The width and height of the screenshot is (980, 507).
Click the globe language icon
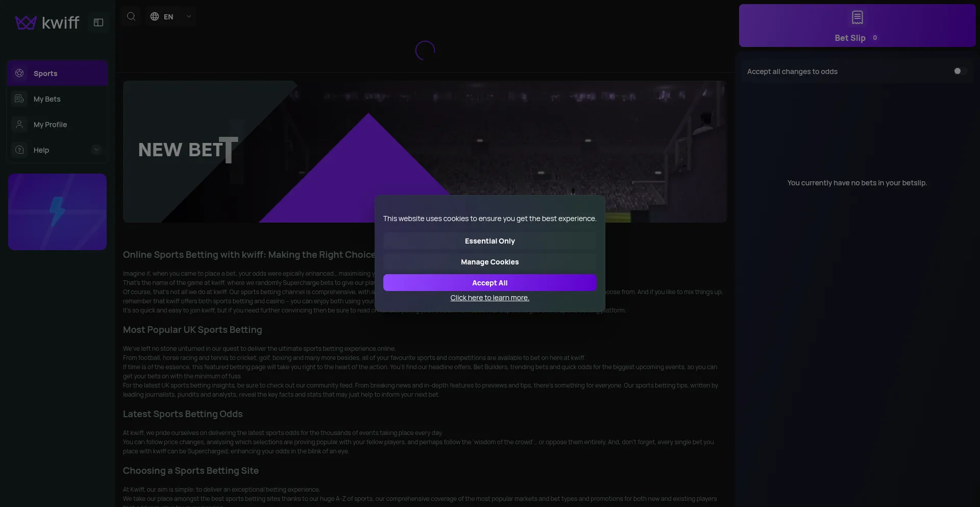pyautogui.click(x=155, y=16)
